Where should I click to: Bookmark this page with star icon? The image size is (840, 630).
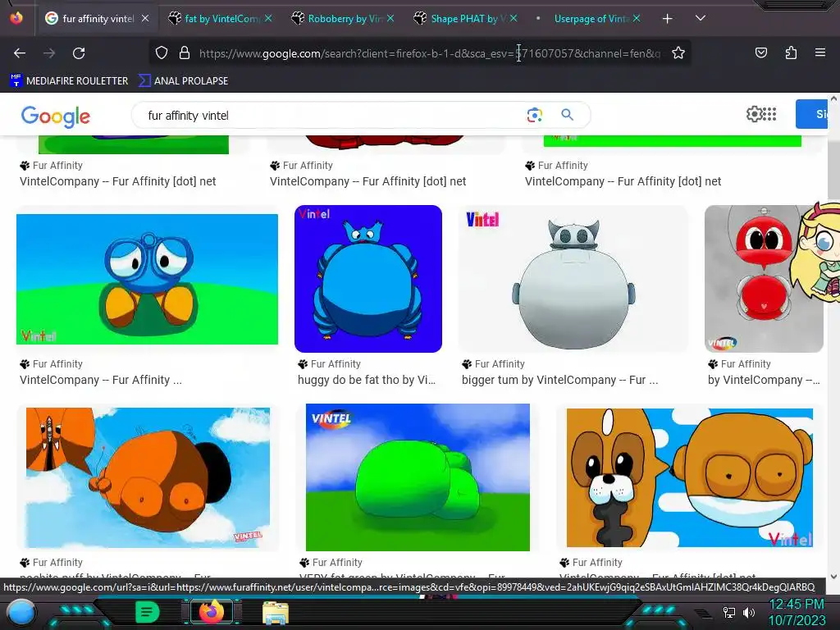pos(678,53)
